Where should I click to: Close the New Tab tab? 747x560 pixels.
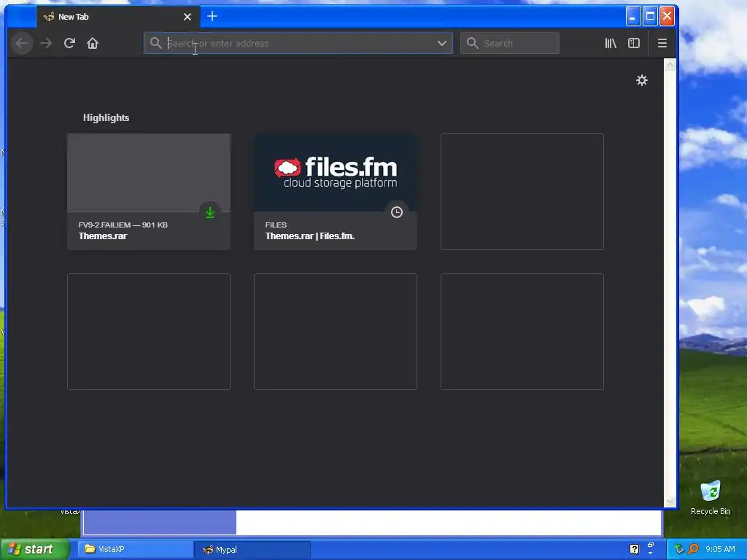point(187,17)
